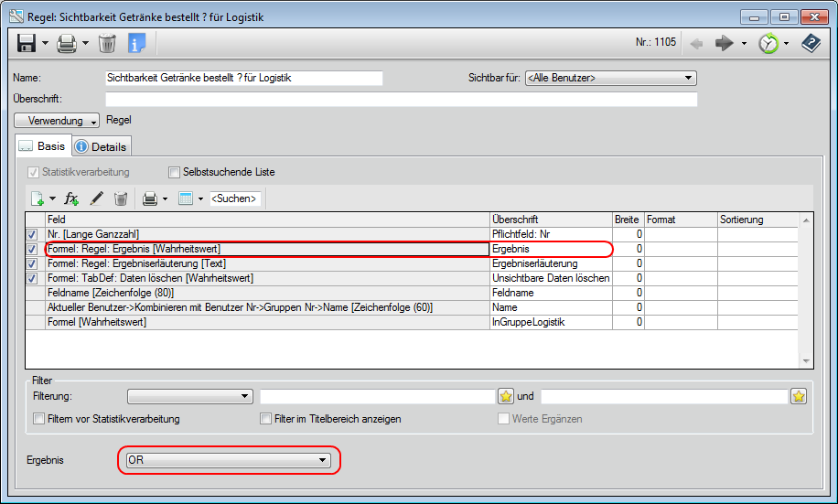The height and width of the screenshot is (504, 838).
Task: Toggle Filtern vor Statistikverarbeitung checkbox
Action: point(39,419)
